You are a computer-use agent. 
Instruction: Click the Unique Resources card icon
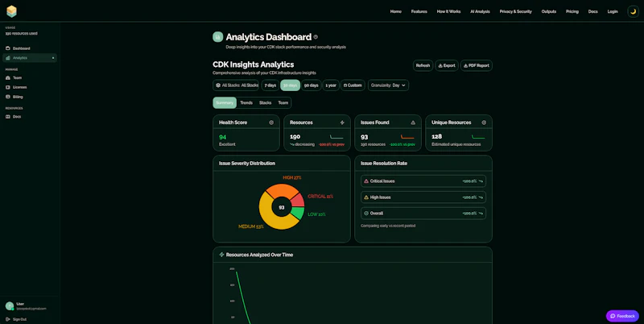(484, 123)
